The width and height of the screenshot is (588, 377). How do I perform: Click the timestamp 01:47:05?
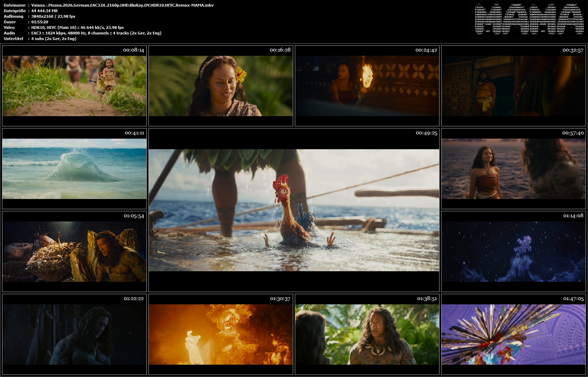pos(573,299)
